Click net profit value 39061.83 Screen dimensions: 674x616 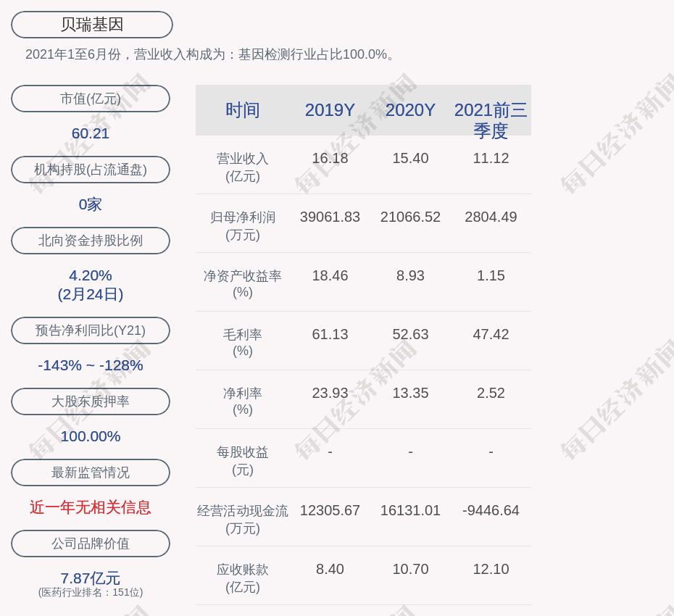[330, 217]
